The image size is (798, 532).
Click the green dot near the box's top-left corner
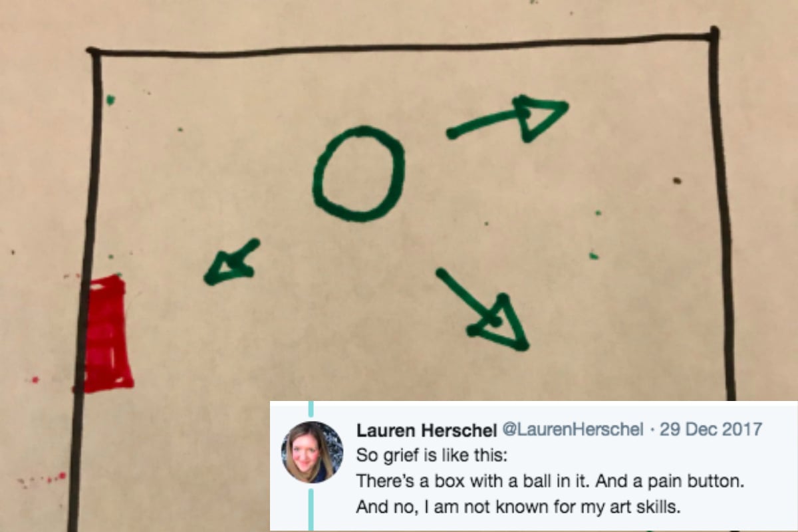click(x=110, y=100)
